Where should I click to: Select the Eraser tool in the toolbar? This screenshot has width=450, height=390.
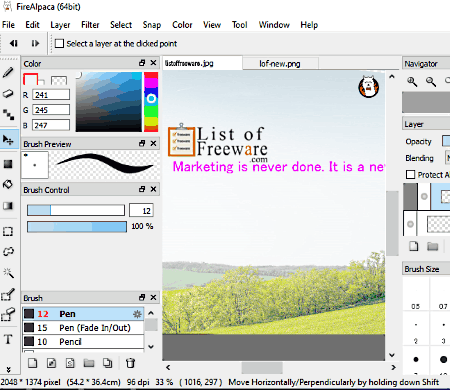coord(8,94)
